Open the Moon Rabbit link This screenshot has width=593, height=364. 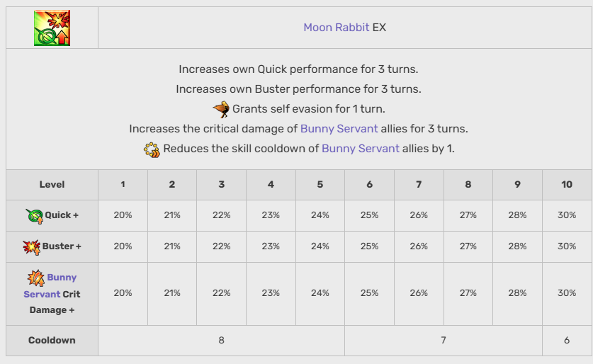click(x=337, y=28)
